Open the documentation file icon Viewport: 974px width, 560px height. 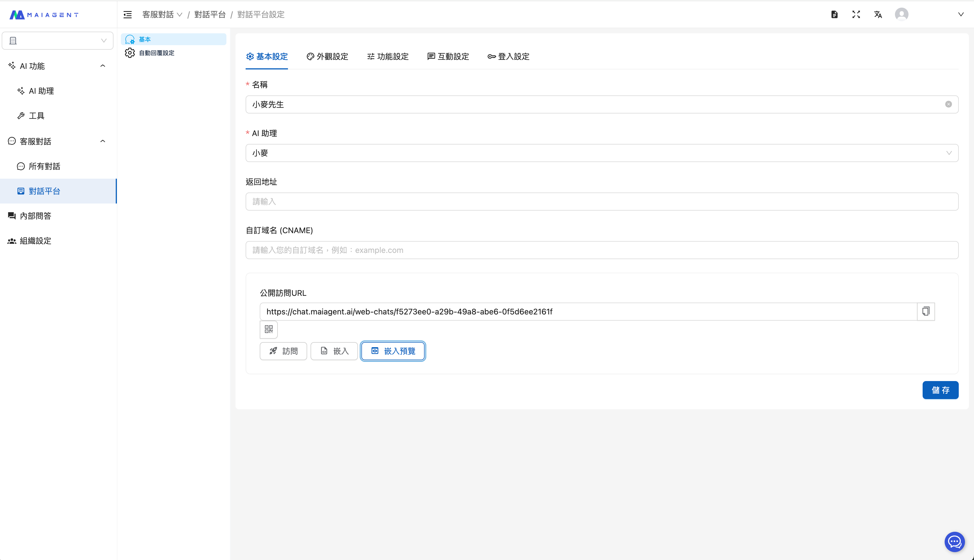[834, 15]
